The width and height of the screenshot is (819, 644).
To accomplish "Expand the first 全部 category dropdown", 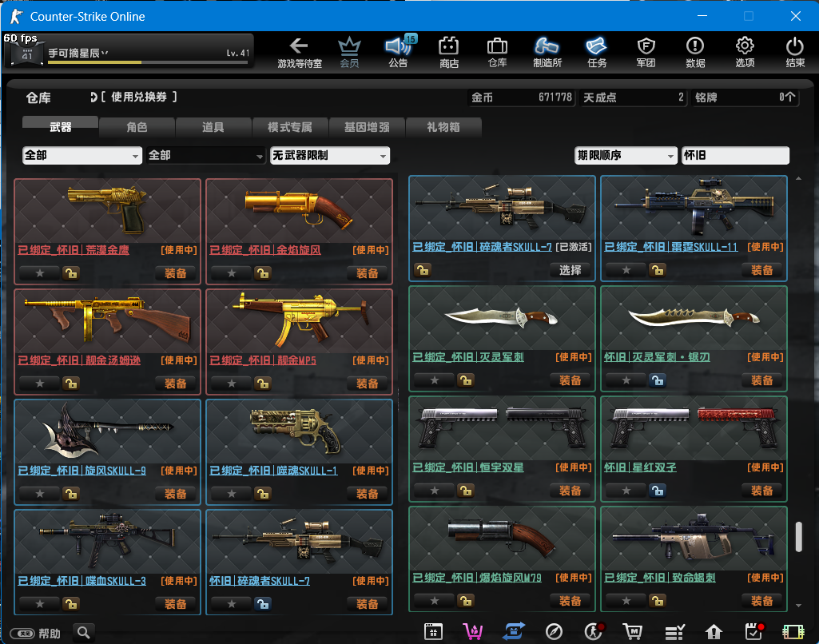I will [82, 155].
